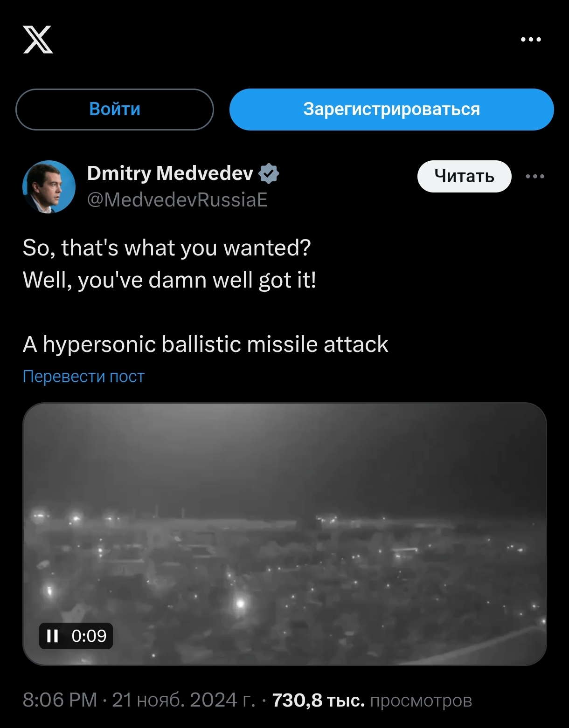Pause the video using pause icon
The height and width of the screenshot is (728, 569).
(53, 636)
